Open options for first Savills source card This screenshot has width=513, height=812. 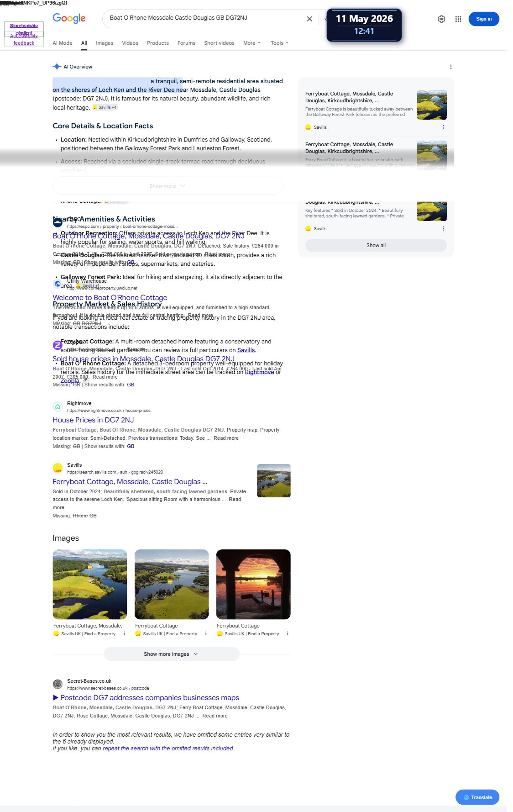[x=444, y=127]
